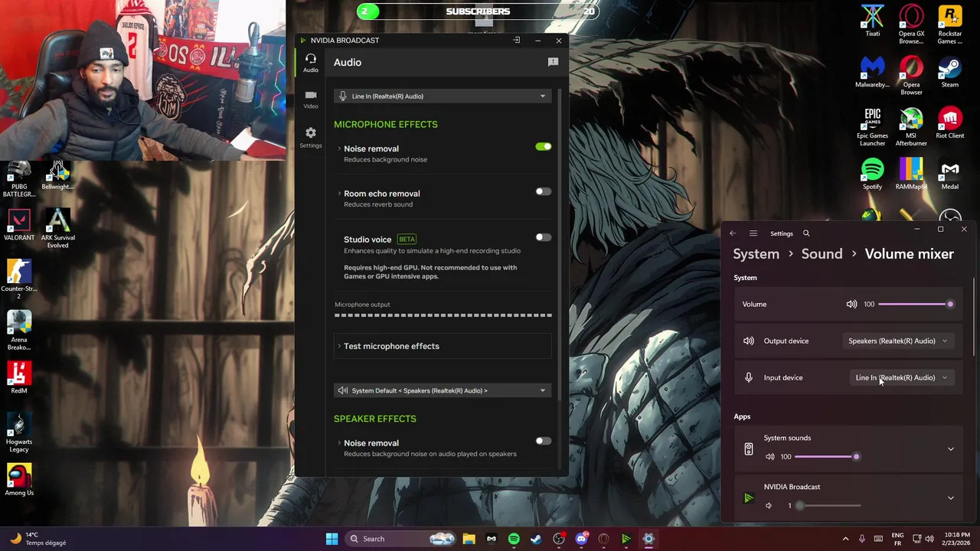Expand speaker Noise removal options chevron
The height and width of the screenshot is (551, 980).
[x=339, y=443]
